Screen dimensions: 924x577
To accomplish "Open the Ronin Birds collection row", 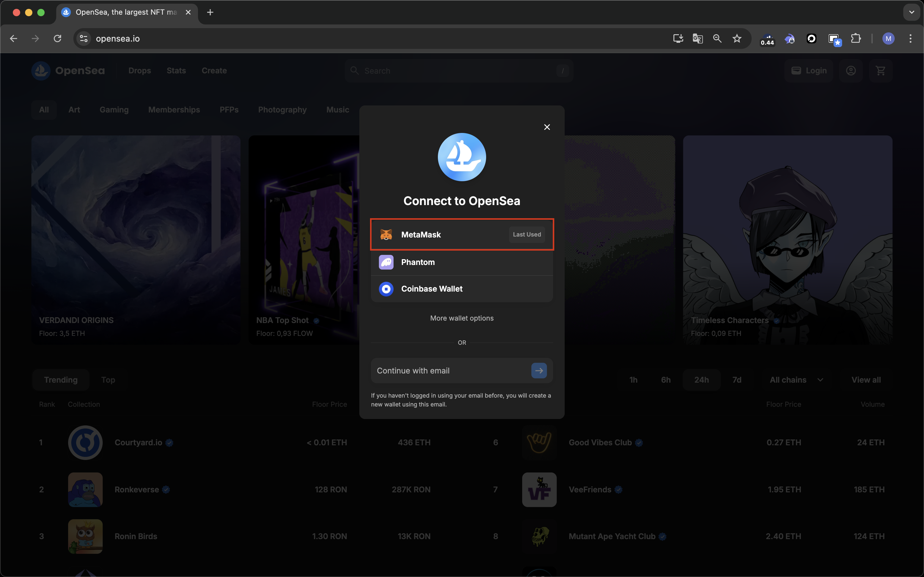I will pyautogui.click(x=235, y=536).
